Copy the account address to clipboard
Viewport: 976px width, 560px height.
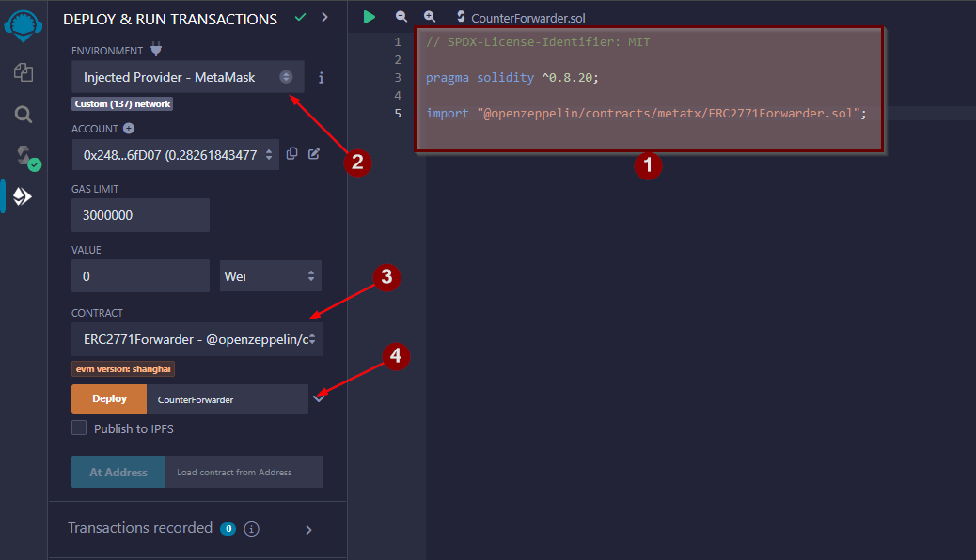point(292,154)
